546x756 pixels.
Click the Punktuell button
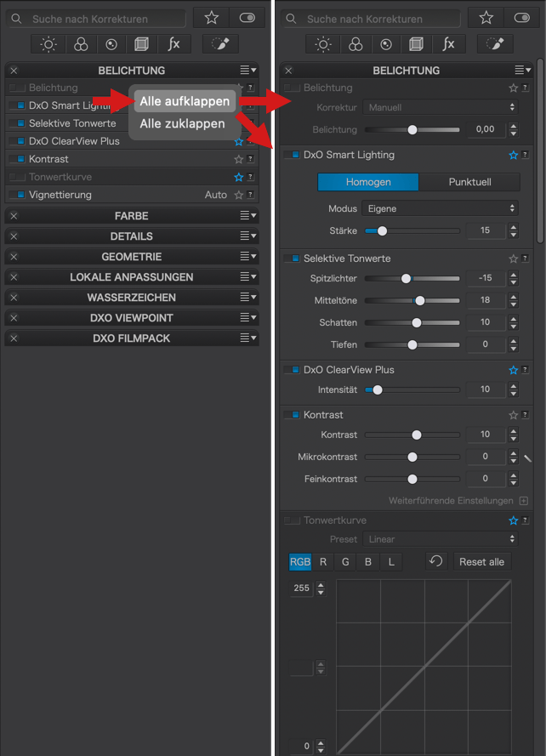(x=469, y=182)
